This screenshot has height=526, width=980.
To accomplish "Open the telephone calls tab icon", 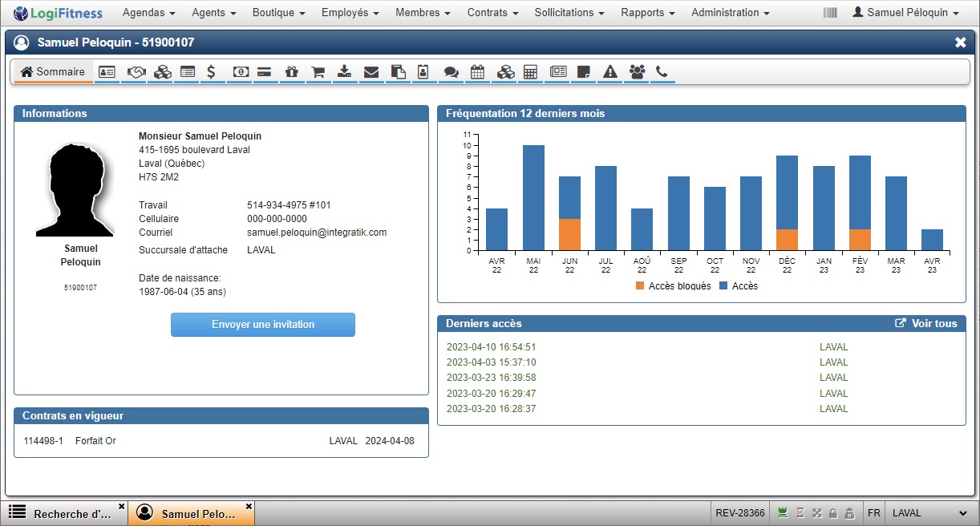I will tap(662, 72).
